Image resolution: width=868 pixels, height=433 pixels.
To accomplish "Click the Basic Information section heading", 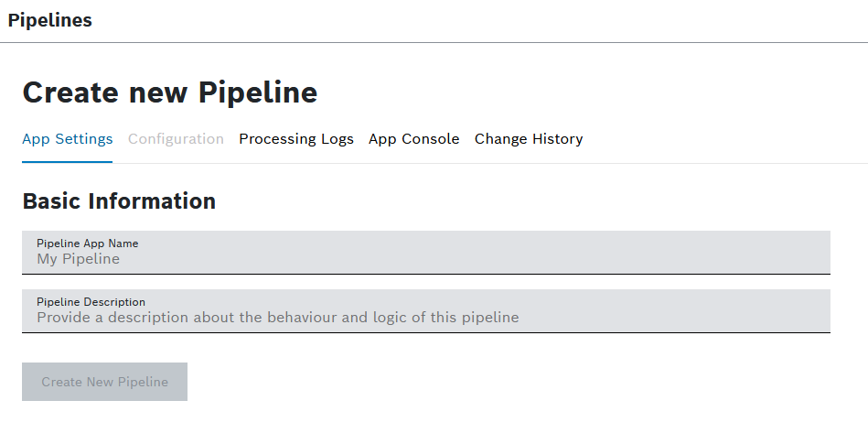I will click(x=119, y=201).
